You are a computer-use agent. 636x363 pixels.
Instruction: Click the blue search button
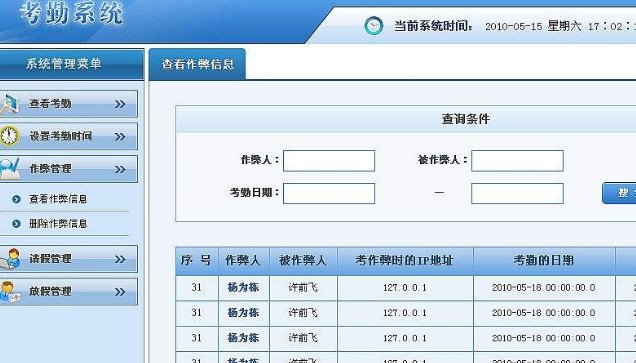click(x=619, y=193)
